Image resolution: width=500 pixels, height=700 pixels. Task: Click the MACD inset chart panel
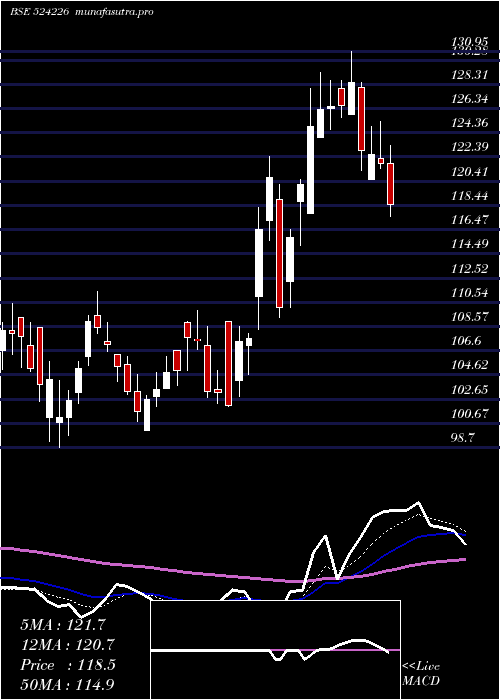pos(275,650)
